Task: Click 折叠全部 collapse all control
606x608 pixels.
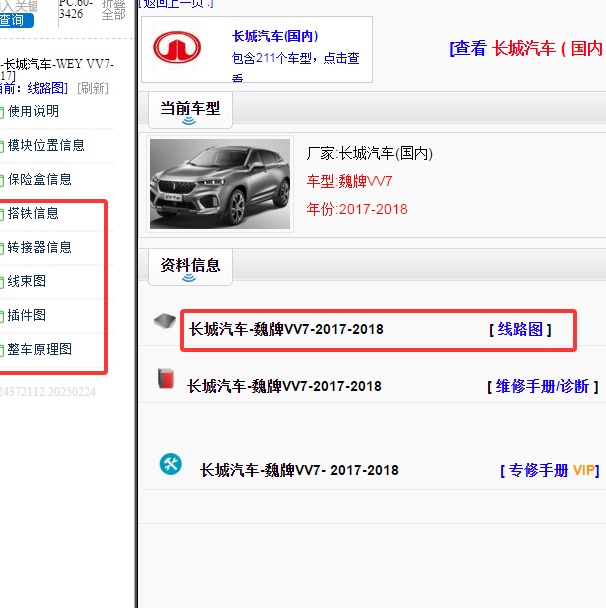Action: click(x=114, y=10)
